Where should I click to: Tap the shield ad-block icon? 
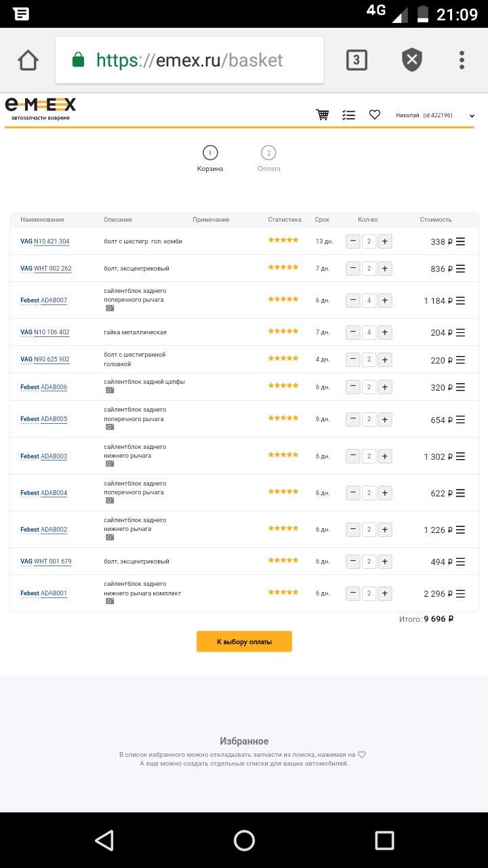coord(411,60)
